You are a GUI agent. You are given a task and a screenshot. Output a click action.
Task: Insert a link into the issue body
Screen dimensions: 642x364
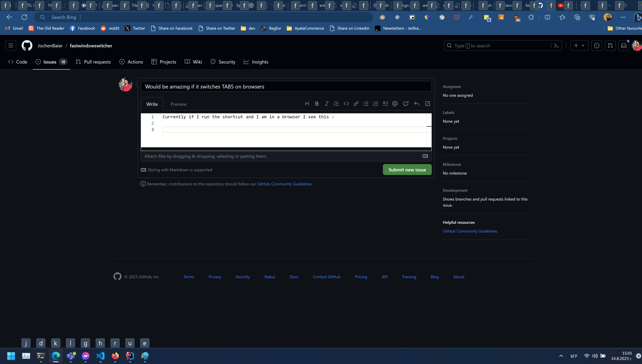coord(356,103)
